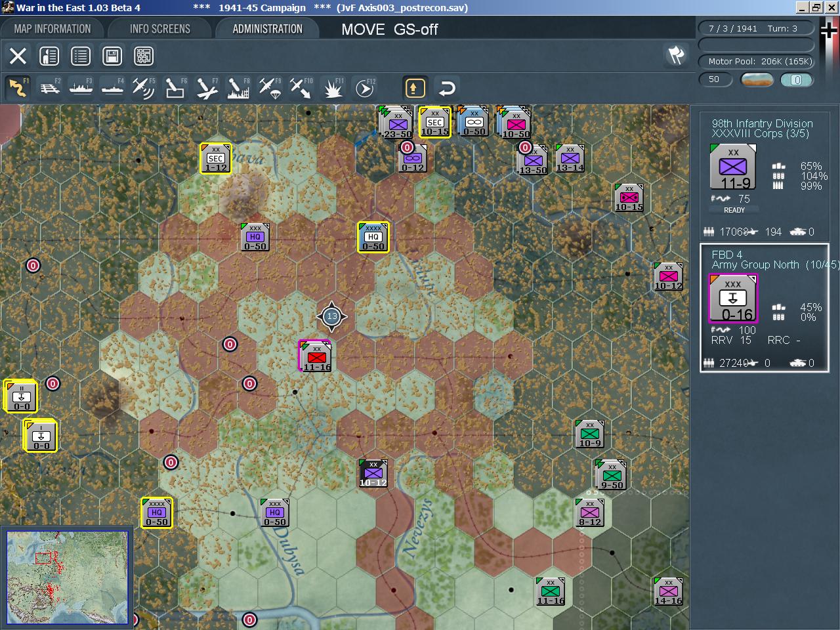Select the 10-50 unit stack
The height and width of the screenshot is (630, 840).
[x=515, y=123]
